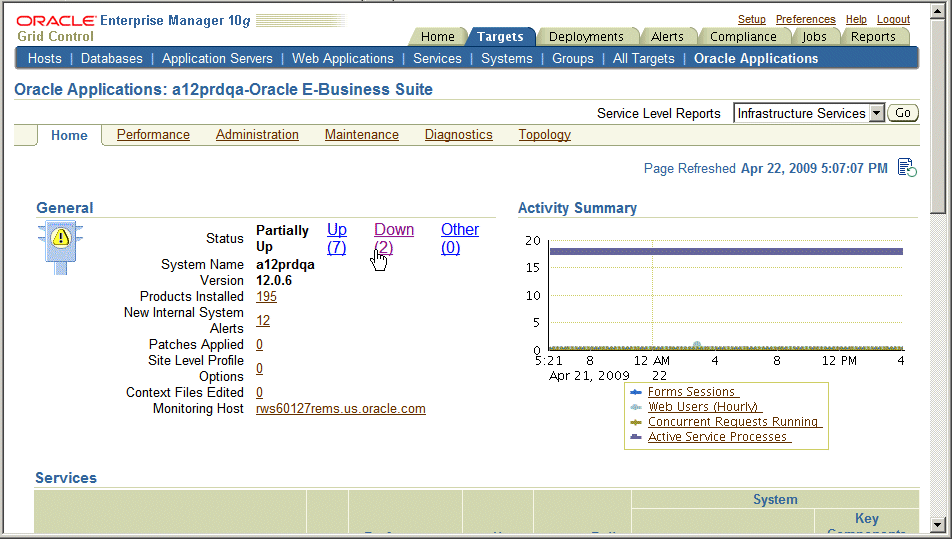Image resolution: width=952 pixels, height=539 pixels.
Task: Click Forms Sessions legend link
Action: (x=692, y=392)
